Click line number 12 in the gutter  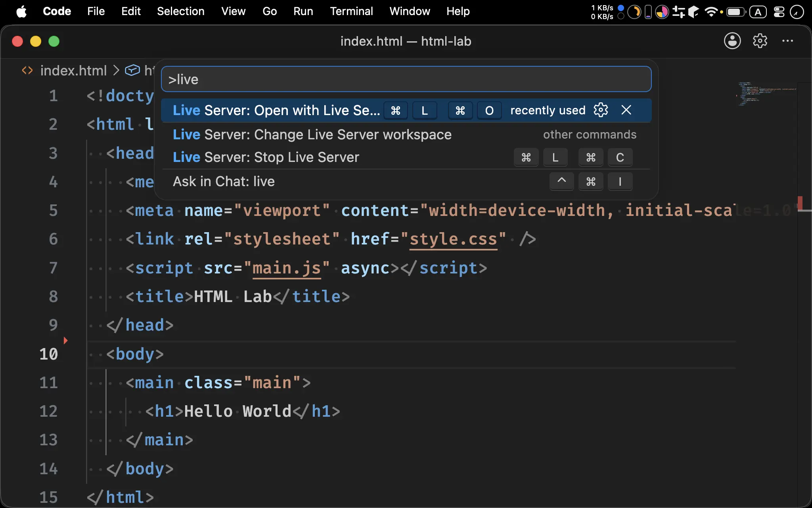(x=49, y=411)
